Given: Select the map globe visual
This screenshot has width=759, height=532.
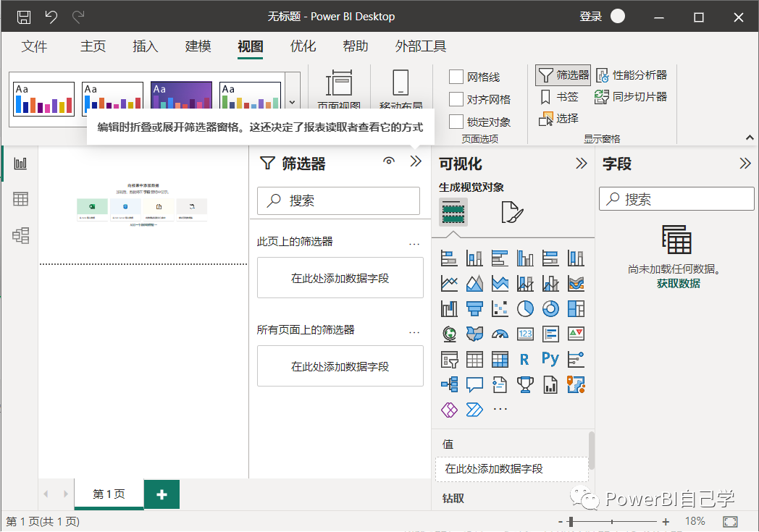Looking at the screenshot, I should (x=449, y=334).
